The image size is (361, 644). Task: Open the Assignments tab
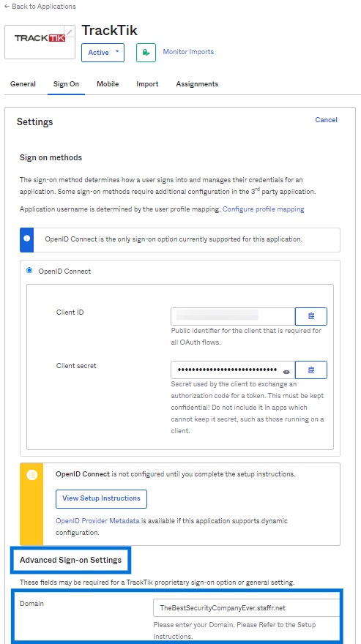(x=197, y=83)
